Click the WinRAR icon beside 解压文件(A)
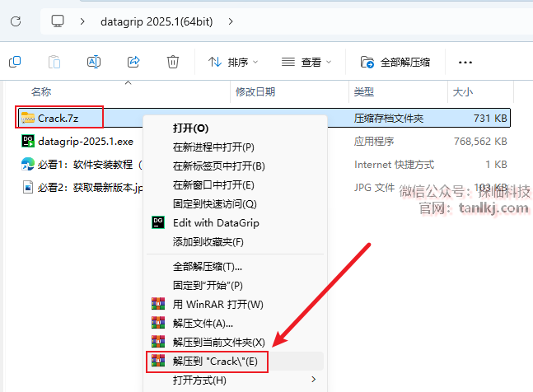 coord(158,323)
